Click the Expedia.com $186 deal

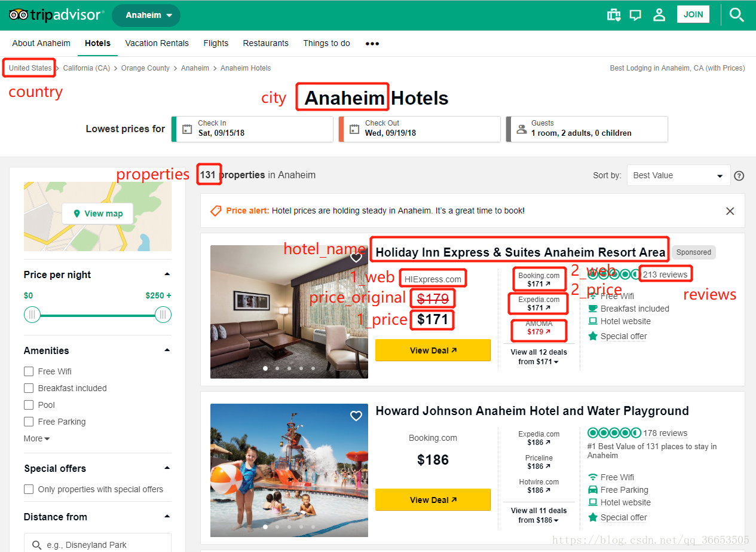[539, 438]
